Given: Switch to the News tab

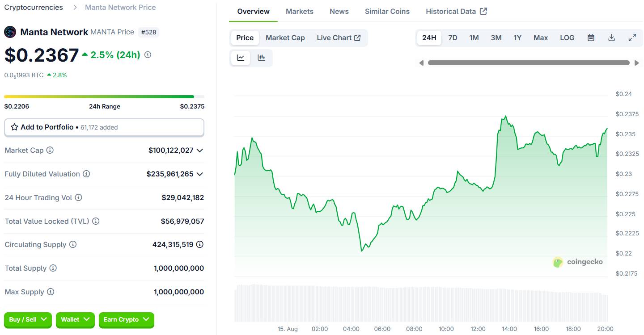Looking at the screenshot, I should (339, 12).
